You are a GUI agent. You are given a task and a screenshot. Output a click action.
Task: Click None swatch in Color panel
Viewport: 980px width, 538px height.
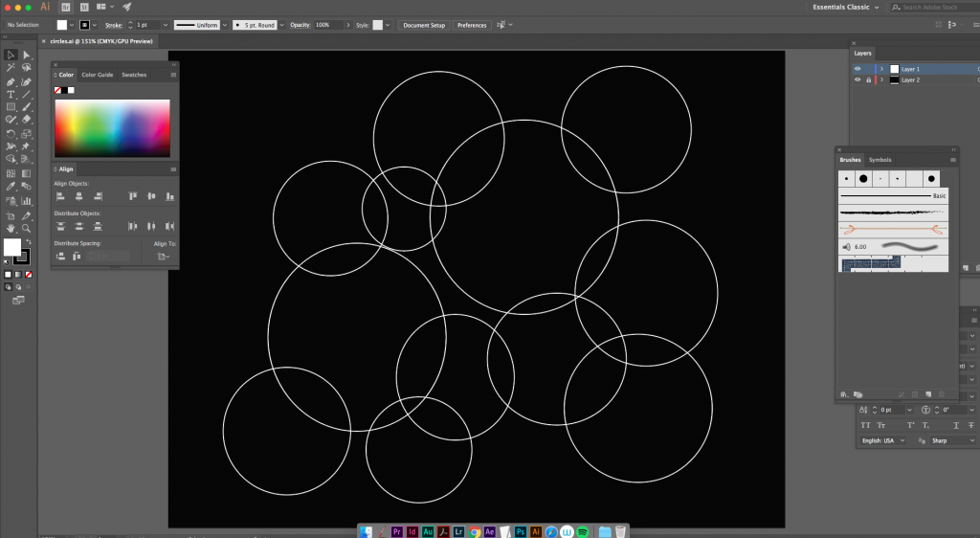coord(57,90)
